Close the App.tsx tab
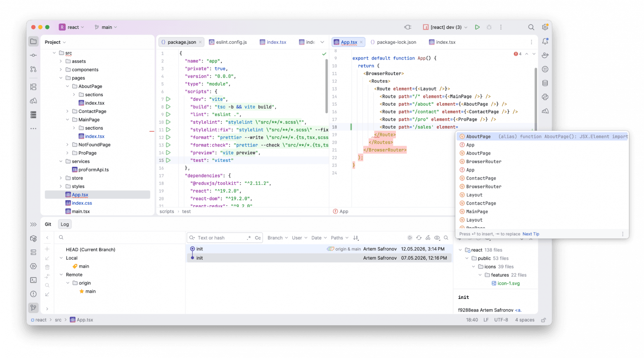Viewport: 644px width, 358px height. click(361, 42)
